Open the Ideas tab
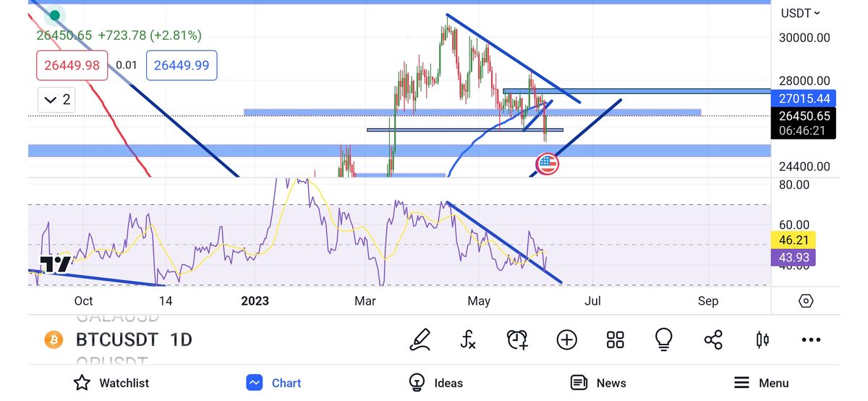The width and height of the screenshot is (868, 401). point(435,383)
